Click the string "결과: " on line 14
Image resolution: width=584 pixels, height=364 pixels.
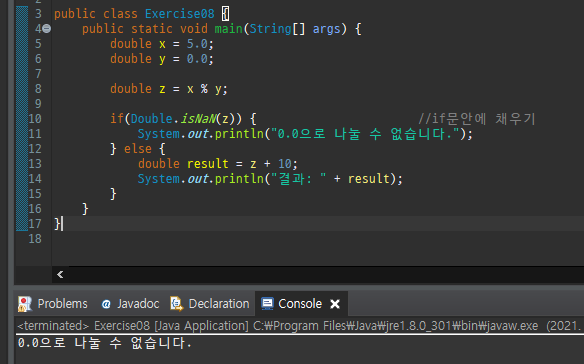[299, 178]
